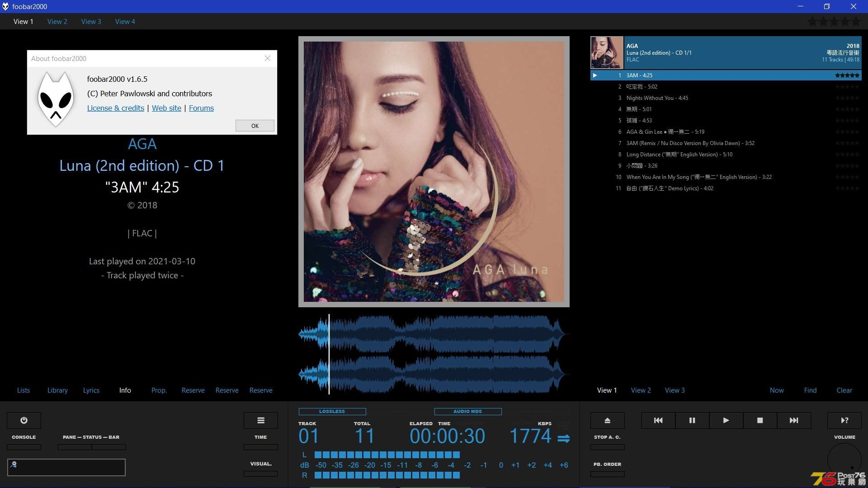
Task: Click the Power/Console icon
Action: point(24,420)
